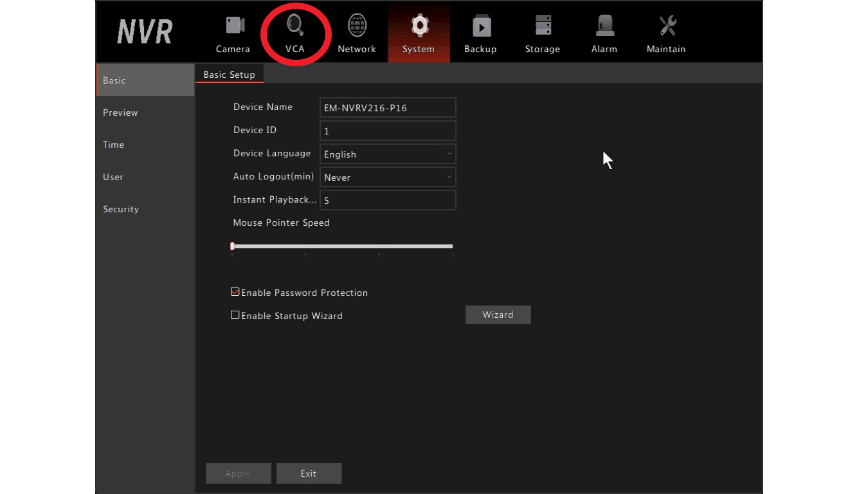Viewport: 868px width, 494px height.
Task: Click the Mouse Pointer Speed slider handle
Action: point(233,246)
